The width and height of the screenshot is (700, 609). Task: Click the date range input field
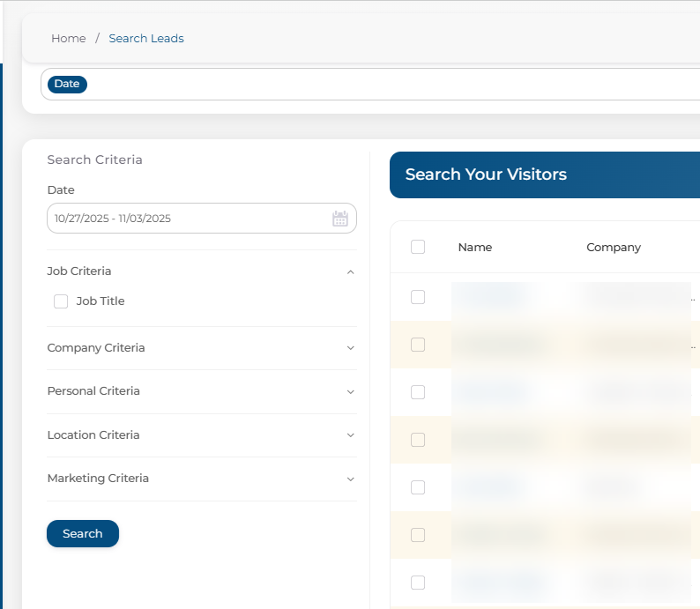click(185, 219)
